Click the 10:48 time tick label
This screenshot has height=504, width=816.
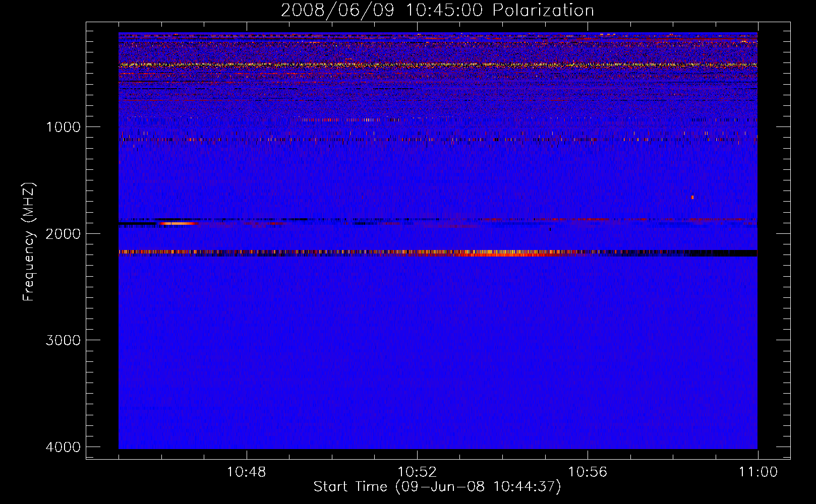click(246, 472)
